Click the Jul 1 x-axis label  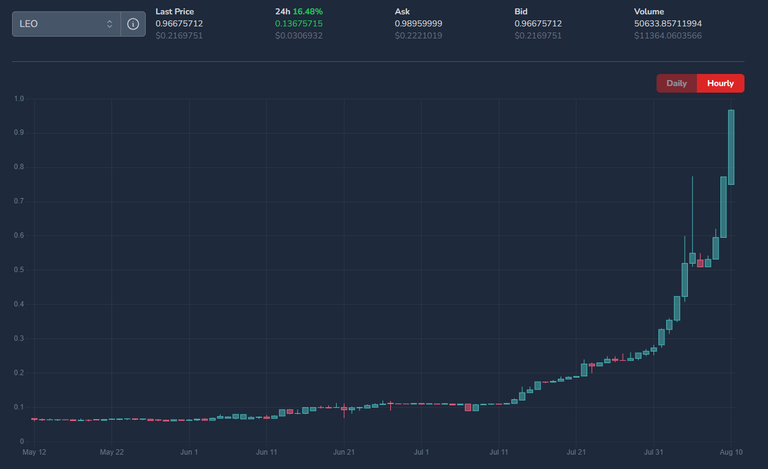tap(421, 452)
